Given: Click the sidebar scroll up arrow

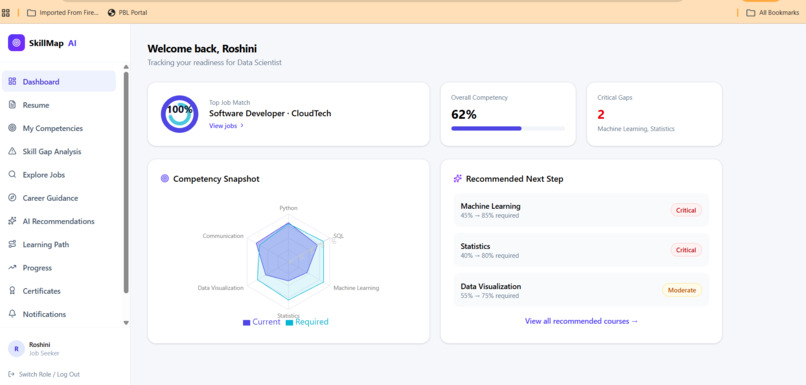Looking at the screenshot, I should 126,67.
